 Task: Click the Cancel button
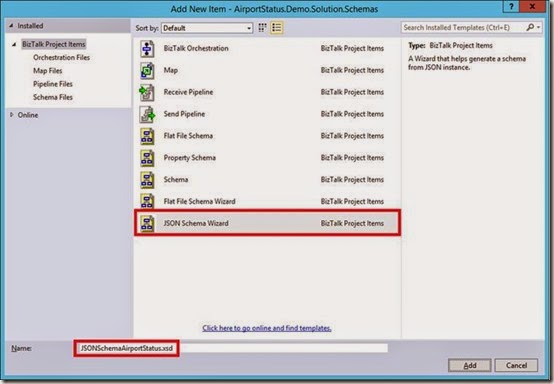click(x=516, y=365)
